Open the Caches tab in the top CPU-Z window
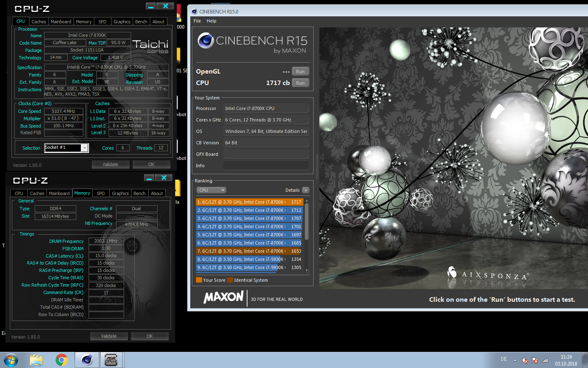 pyautogui.click(x=39, y=22)
